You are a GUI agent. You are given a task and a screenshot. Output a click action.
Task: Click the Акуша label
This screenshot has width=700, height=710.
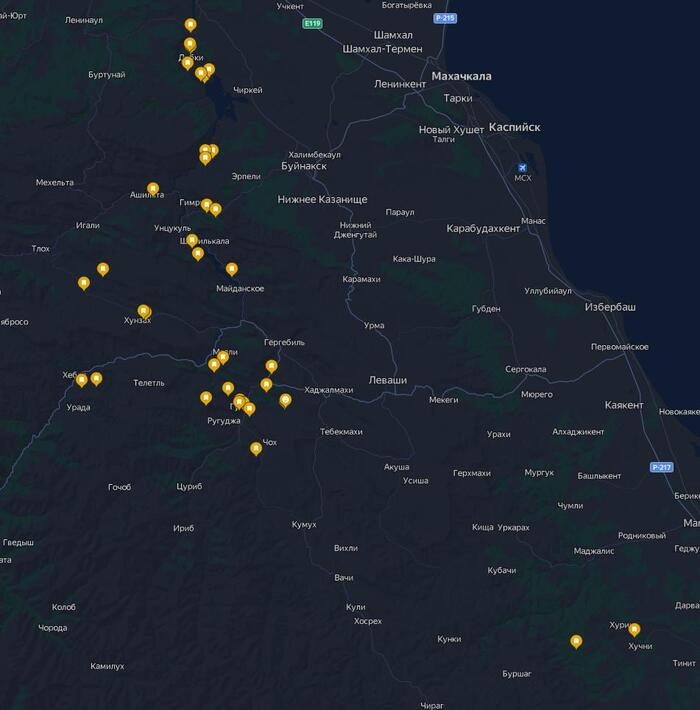tap(397, 467)
